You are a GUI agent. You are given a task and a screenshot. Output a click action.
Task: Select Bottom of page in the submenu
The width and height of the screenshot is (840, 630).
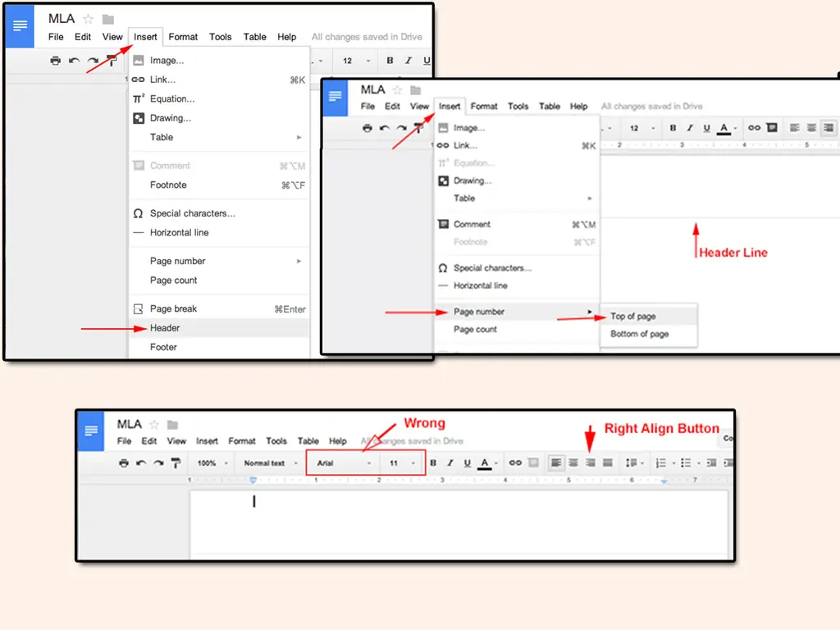click(x=640, y=335)
